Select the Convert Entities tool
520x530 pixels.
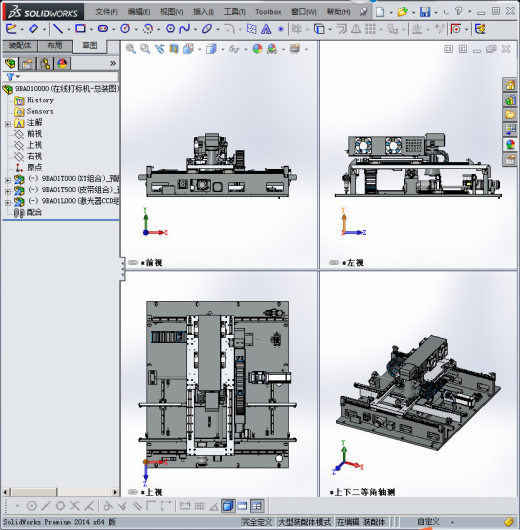319,29
